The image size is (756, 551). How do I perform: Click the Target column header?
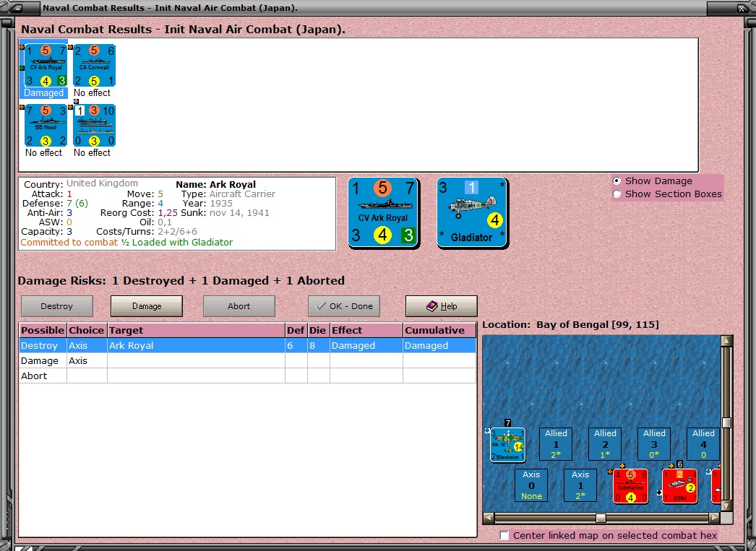197,331
